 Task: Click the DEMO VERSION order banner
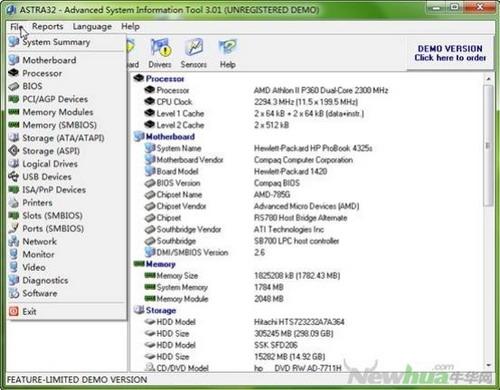450,53
